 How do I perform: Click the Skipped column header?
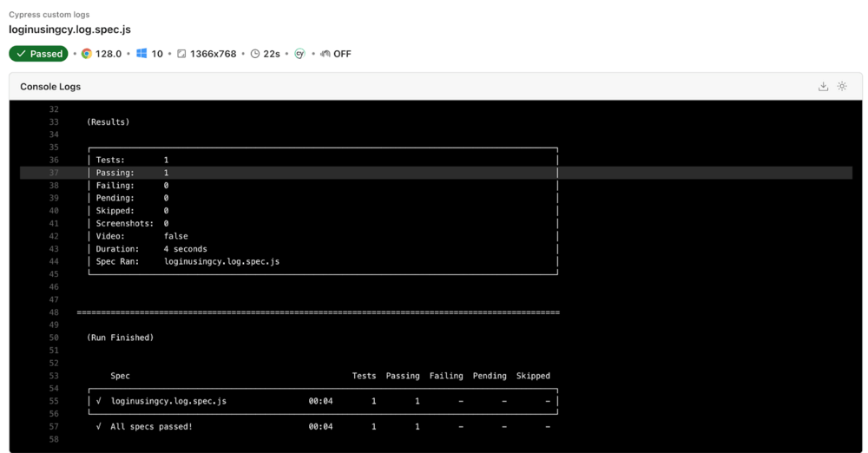[x=533, y=376]
